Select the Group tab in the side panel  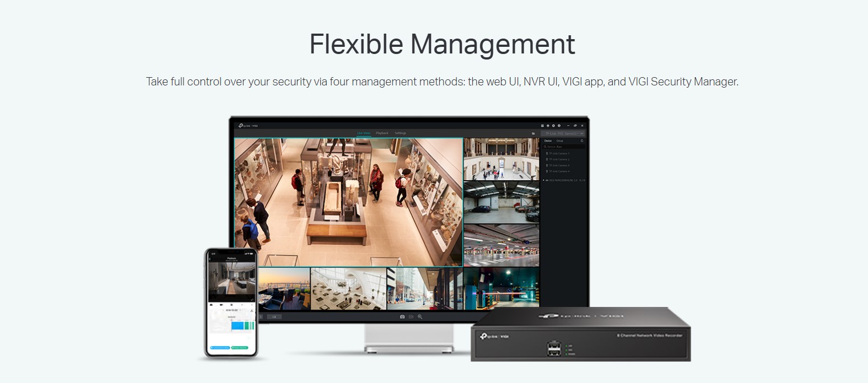click(559, 141)
